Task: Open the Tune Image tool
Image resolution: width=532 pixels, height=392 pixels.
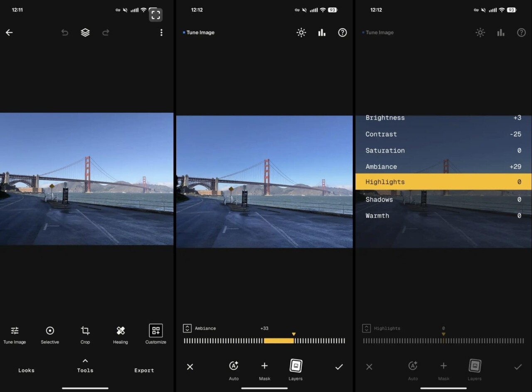Action: 15,335
